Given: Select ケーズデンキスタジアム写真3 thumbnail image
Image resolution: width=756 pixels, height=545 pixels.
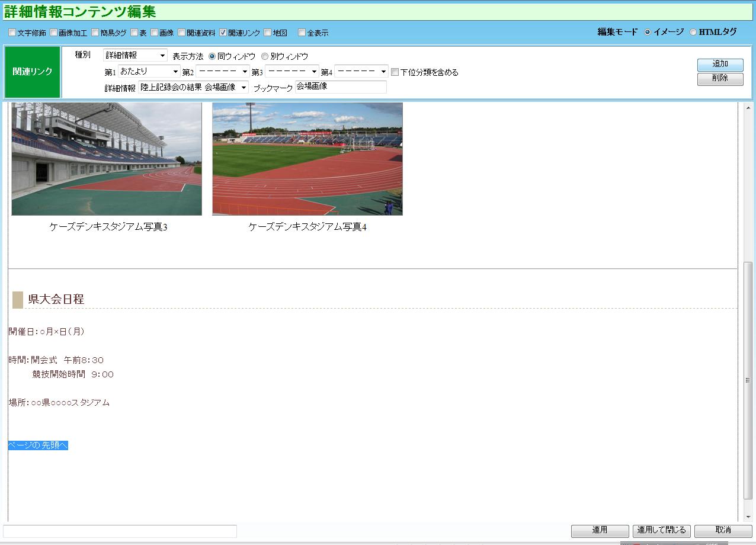Looking at the screenshot, I should click(107, 159).
